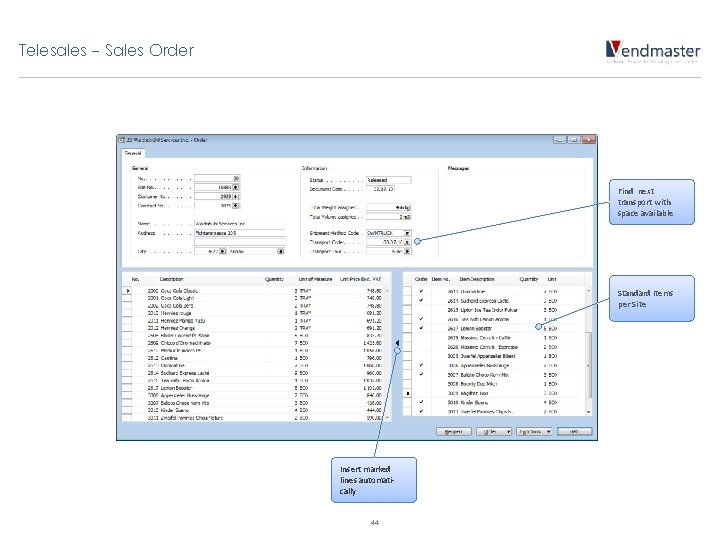Open the Functions button dropdown menu
Screen dimensions: 720x540
(x=548, y=432)
